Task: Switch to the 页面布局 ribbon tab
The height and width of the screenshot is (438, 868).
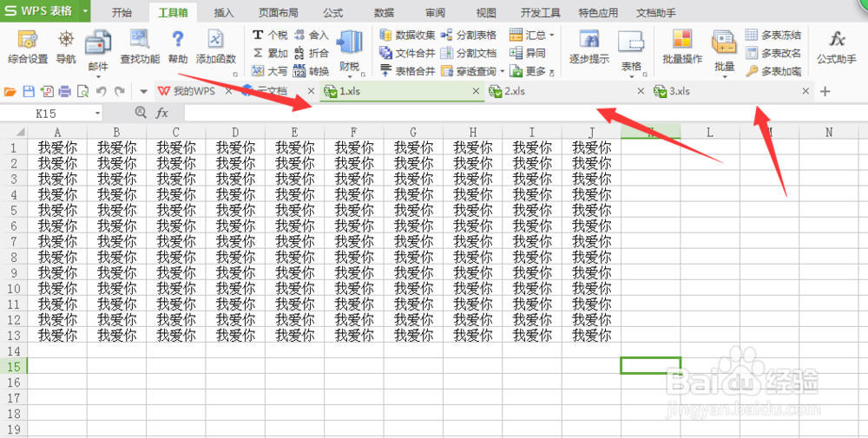Action: coord(278,12)
